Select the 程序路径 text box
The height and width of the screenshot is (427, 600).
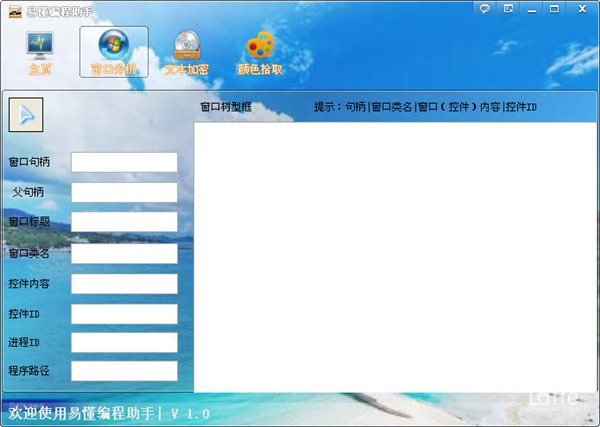124,371
